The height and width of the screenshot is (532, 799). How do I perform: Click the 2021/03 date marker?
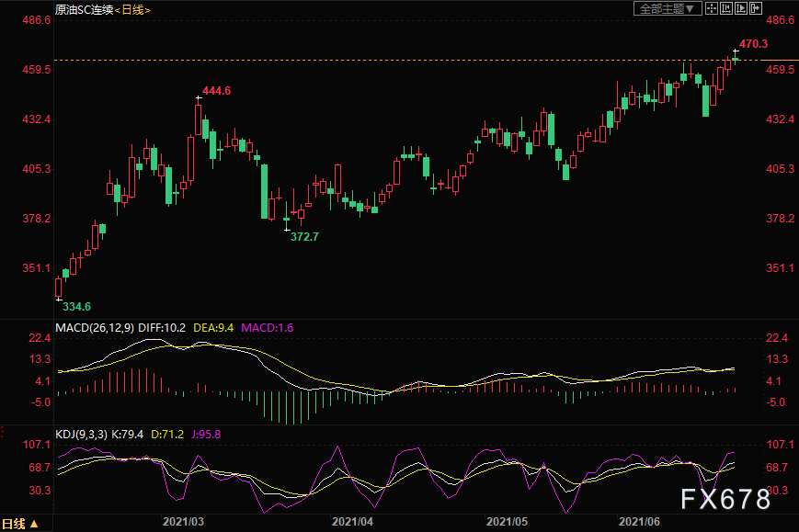coord(184,522)
